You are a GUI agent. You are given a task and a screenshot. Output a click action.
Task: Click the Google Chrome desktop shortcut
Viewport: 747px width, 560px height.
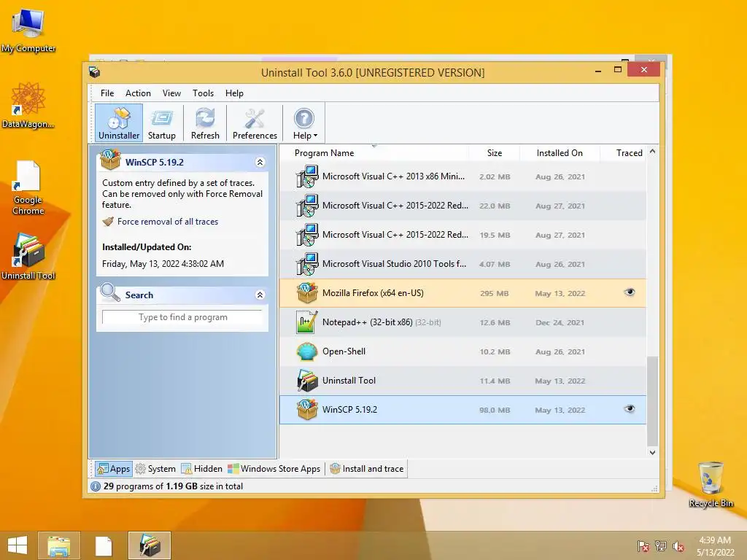point(28,187)
